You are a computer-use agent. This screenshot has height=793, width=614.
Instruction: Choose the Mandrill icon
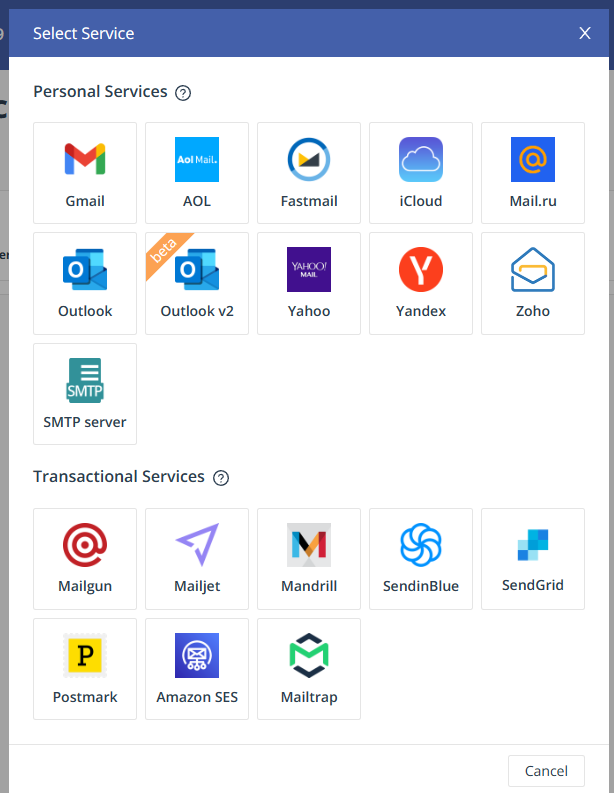309,545
